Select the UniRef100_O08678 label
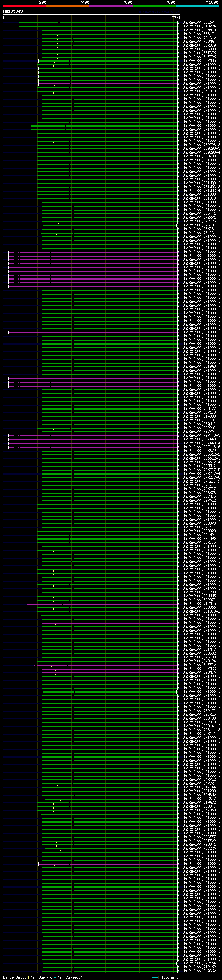The image size is (222, 980). [x=199, y=493]
